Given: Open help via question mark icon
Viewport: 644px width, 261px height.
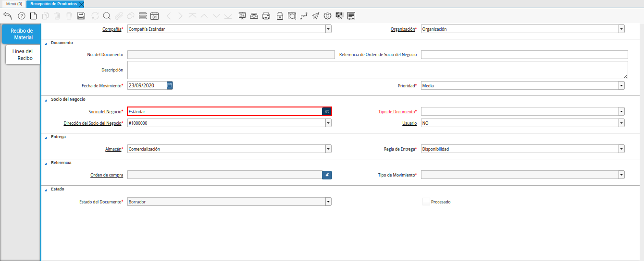Looking at the screenshot, I should tap(21, 16).
